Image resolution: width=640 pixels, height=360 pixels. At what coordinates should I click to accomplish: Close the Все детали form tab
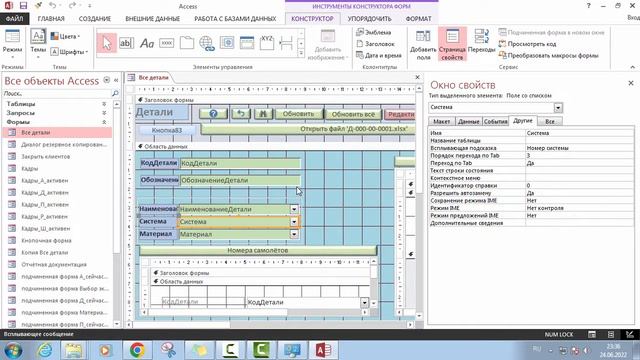coord(417,77)
